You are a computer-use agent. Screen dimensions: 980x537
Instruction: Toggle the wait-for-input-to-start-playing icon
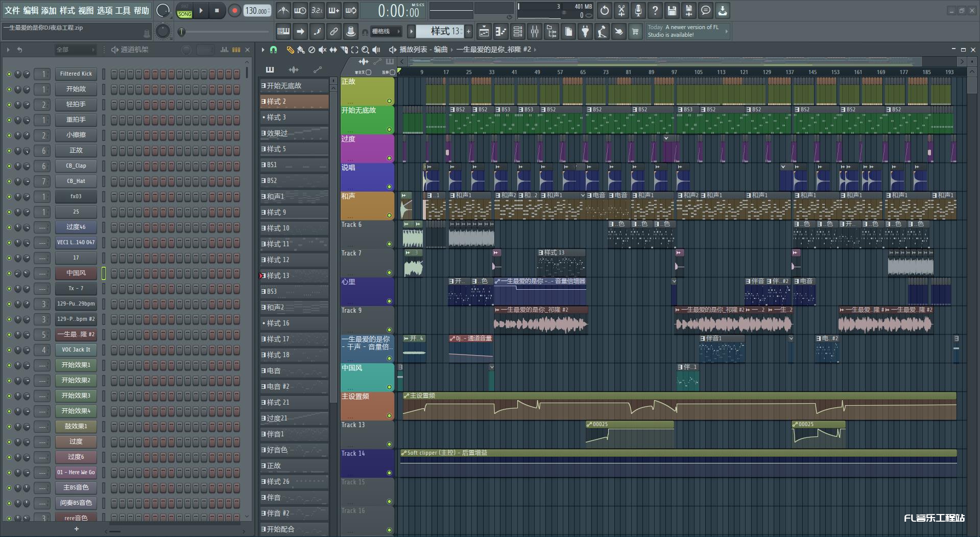coord(300,10)
